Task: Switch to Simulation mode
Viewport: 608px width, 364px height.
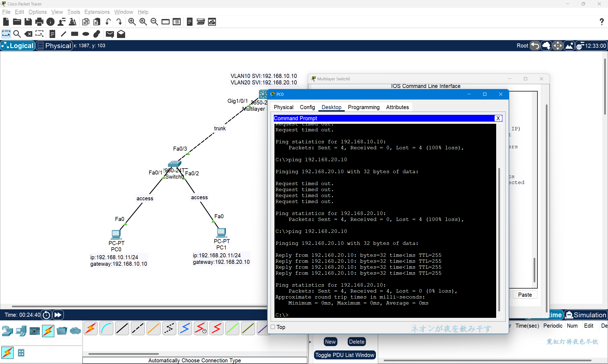Action: pos(586,315)
